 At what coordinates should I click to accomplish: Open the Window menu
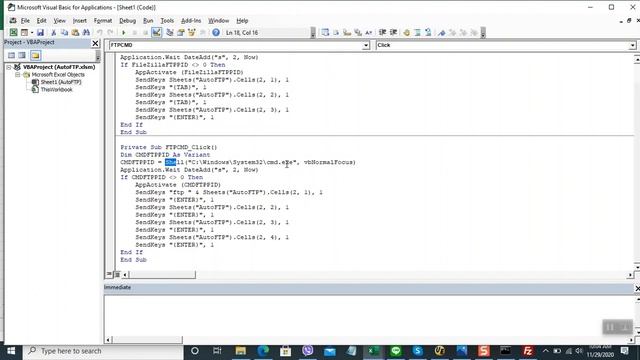click(218, 20)
